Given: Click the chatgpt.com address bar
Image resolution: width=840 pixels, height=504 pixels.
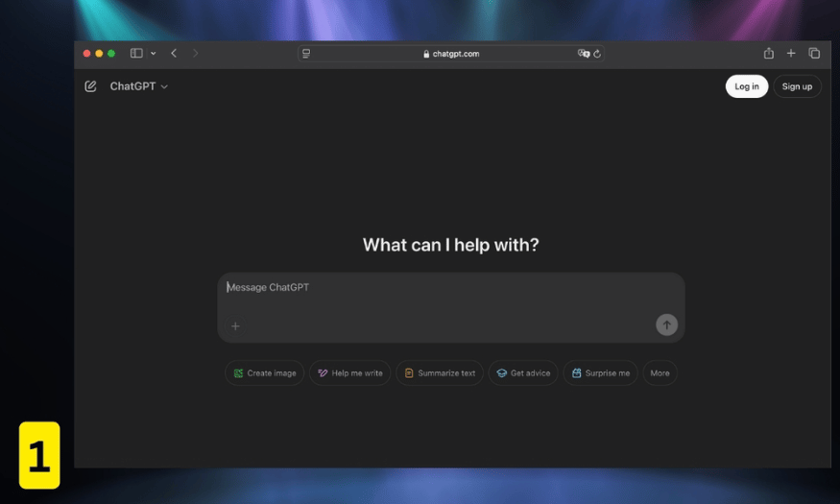Looking at the screenshot, I should (x=450, y=54).
